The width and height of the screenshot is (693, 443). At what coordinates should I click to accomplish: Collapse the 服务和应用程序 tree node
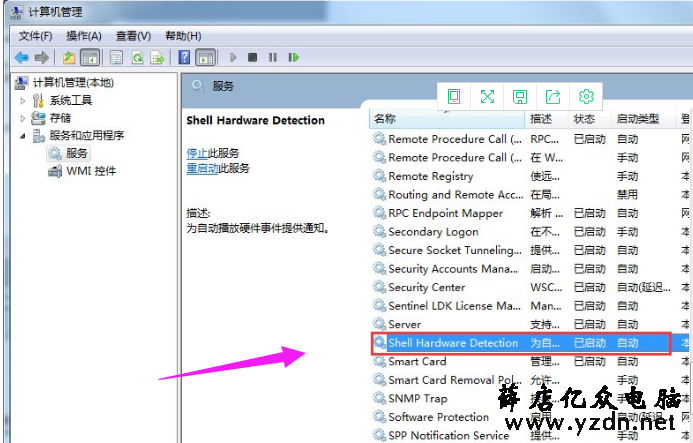coord(23,136)
